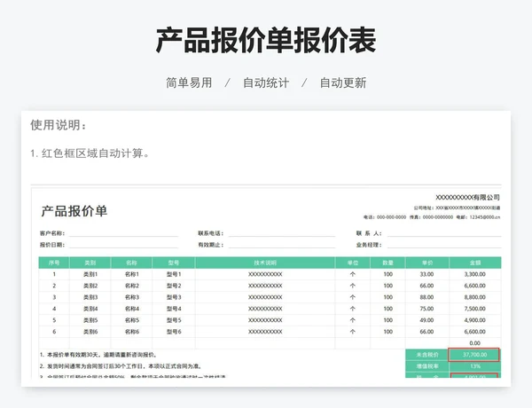Click unit price 75.00 in row 4

tap(426, 309)
